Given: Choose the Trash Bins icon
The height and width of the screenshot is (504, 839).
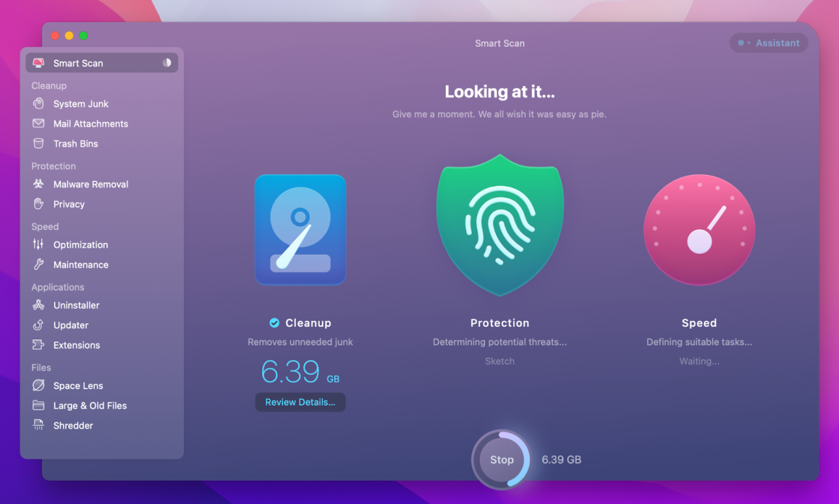Looking at the screenshot, I should pyautogui.click(x=39, y=144).
